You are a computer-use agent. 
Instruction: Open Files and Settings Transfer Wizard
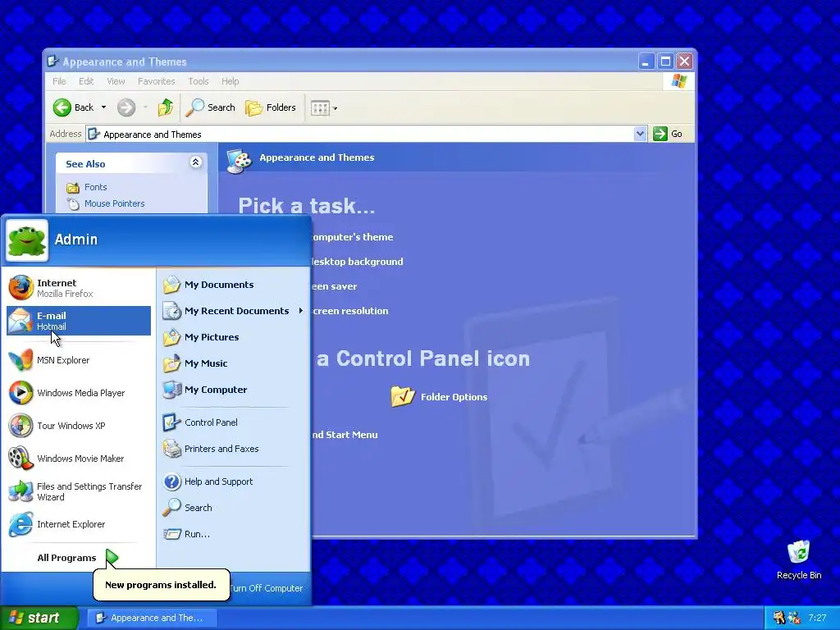(x=79, y=491)
